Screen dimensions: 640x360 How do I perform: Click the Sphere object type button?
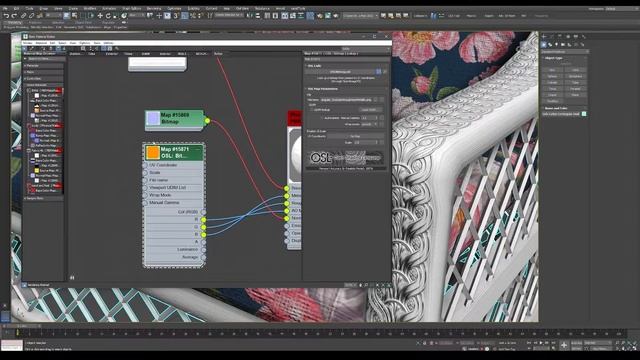[553, 76]
